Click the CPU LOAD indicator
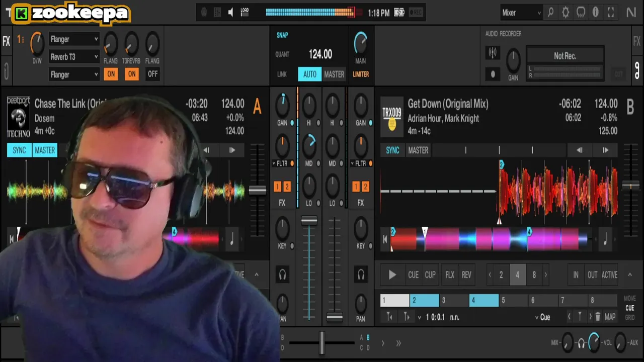This screenshot has width=644, height=362. [245, 13]
